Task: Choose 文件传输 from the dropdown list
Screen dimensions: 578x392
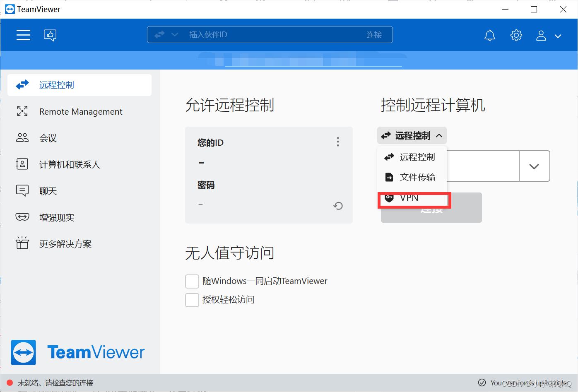Action: pyautogui.click(x=412, y=177)
